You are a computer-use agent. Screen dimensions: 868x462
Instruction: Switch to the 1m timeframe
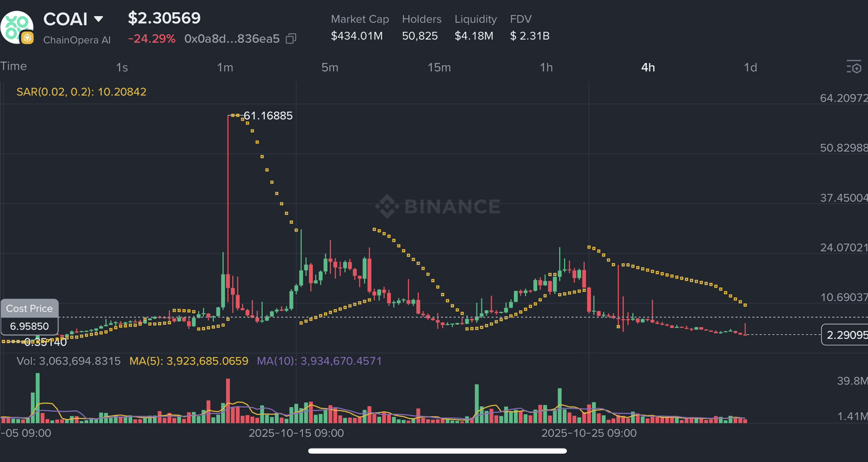[225, 68]
